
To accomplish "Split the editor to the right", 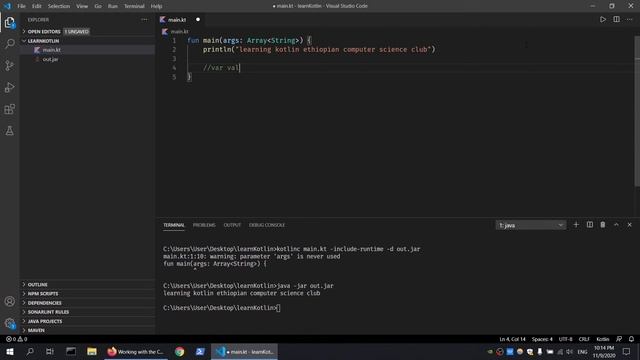I will coord(616,19).
